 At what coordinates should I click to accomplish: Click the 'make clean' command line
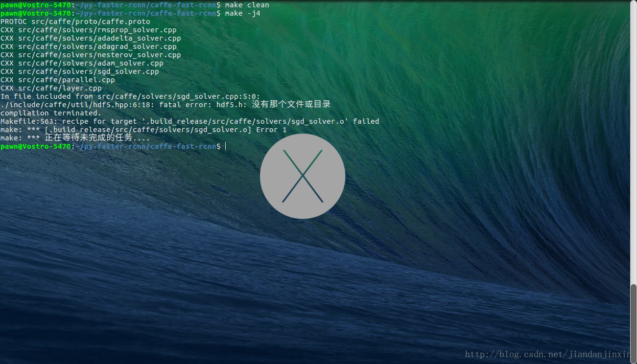pyautogui.click(x=135, y=5)
